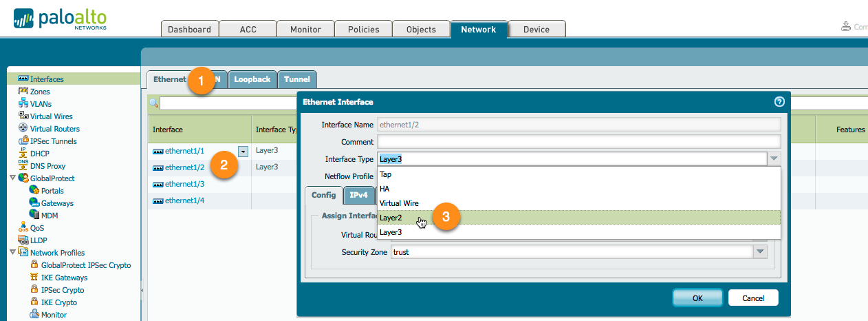Open the Config tab in dialog
The width and height of the screenshot is (868, 321).
pos(324,195)
